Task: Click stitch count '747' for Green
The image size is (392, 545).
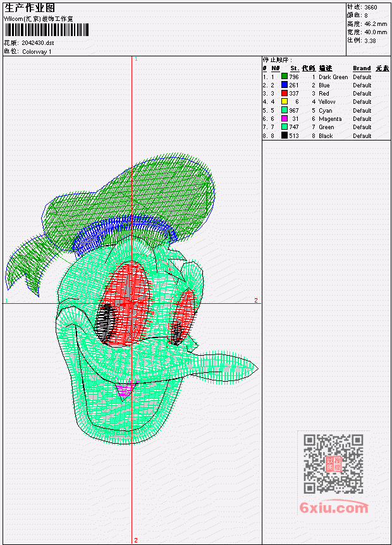Action: tap(294, 127)
